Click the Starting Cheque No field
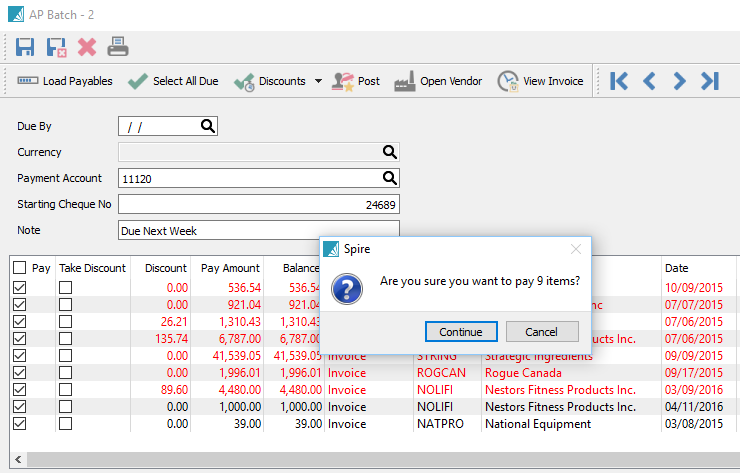This screenshot has width=740, height=473. coord(258,204)
